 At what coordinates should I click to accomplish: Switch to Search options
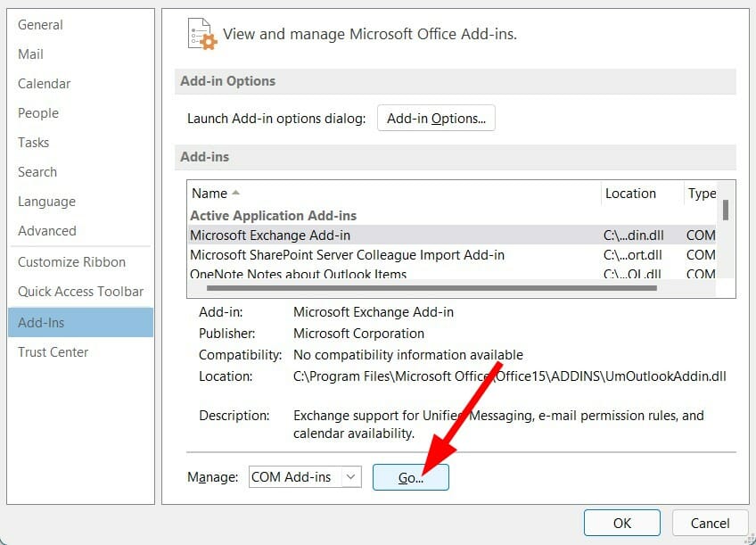tap(37, 171)
